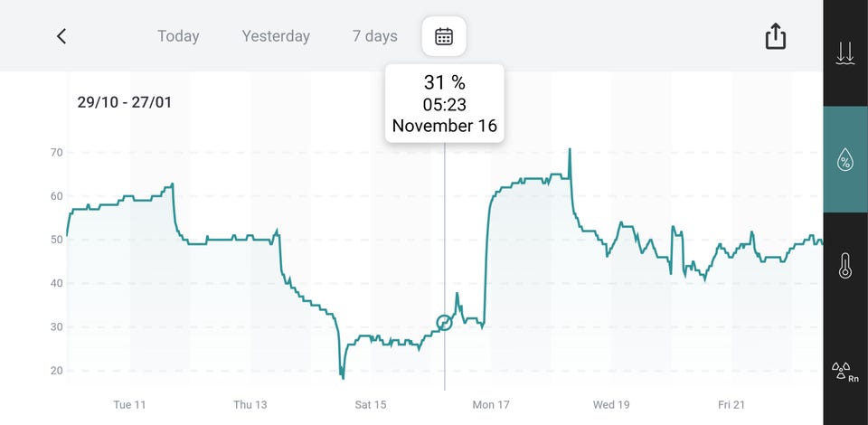Select the Fri 21 date label

pos(731,404)
